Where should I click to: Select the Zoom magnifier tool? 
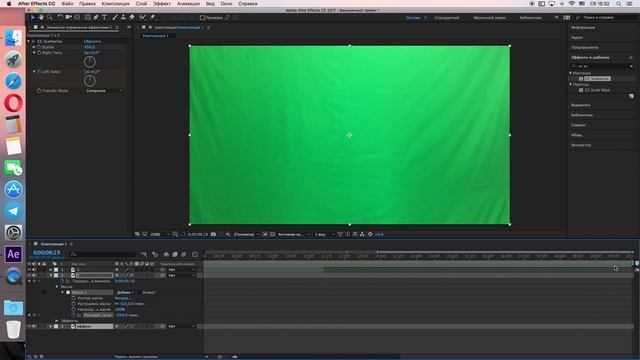coord(50,17)
